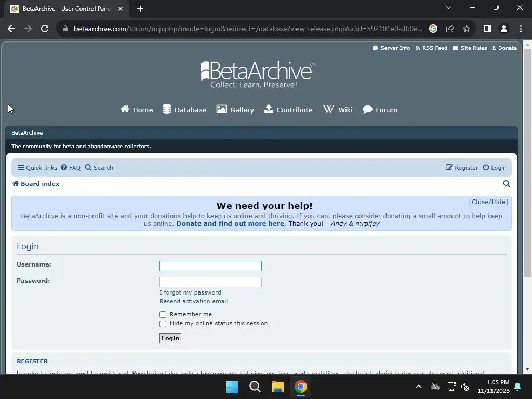
Task: Open the browser side panel icon
Action: tap(487, 29)
